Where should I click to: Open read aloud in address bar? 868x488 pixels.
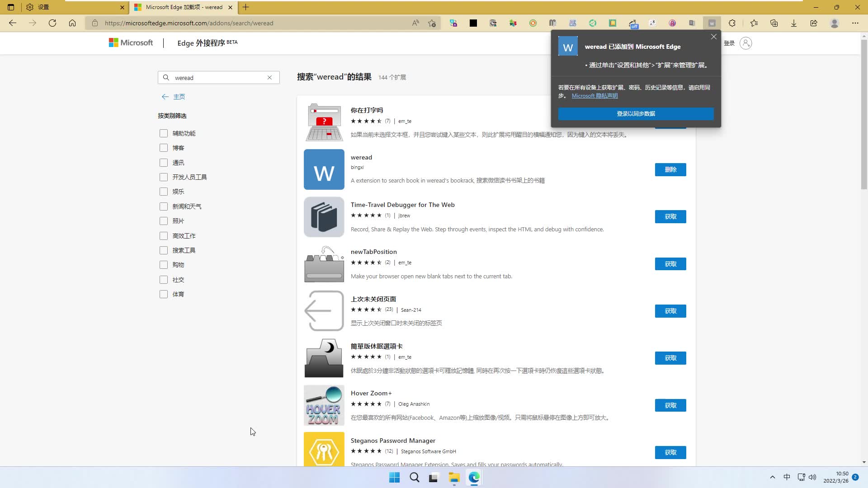click(415, 23)
